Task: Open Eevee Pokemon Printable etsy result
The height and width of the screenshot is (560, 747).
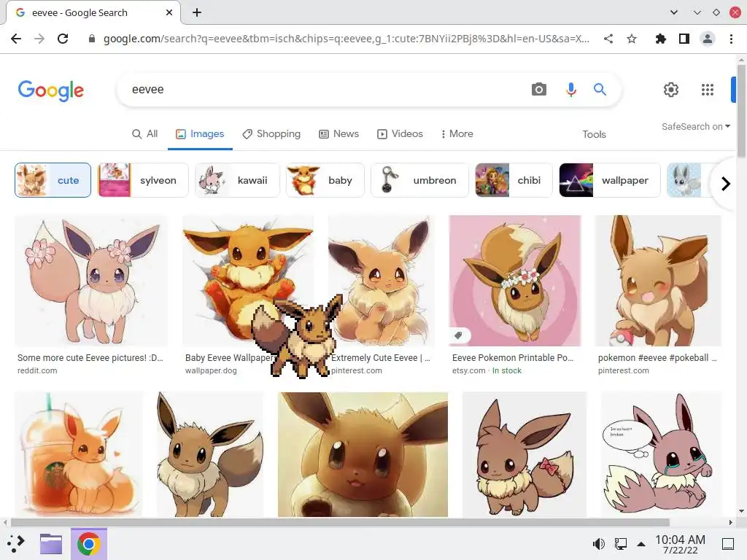Action: coord(515,281)
